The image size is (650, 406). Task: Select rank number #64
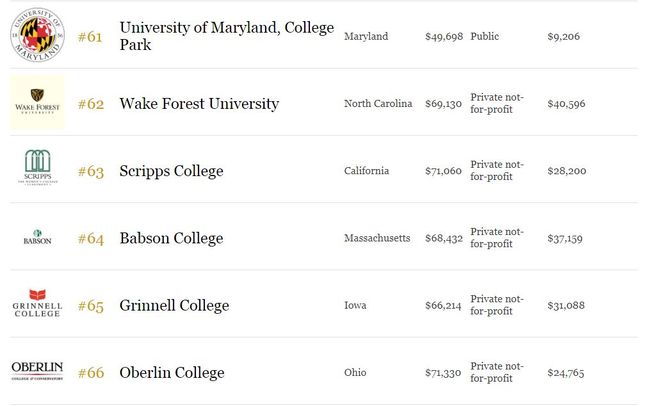click(x=91, y=238)
